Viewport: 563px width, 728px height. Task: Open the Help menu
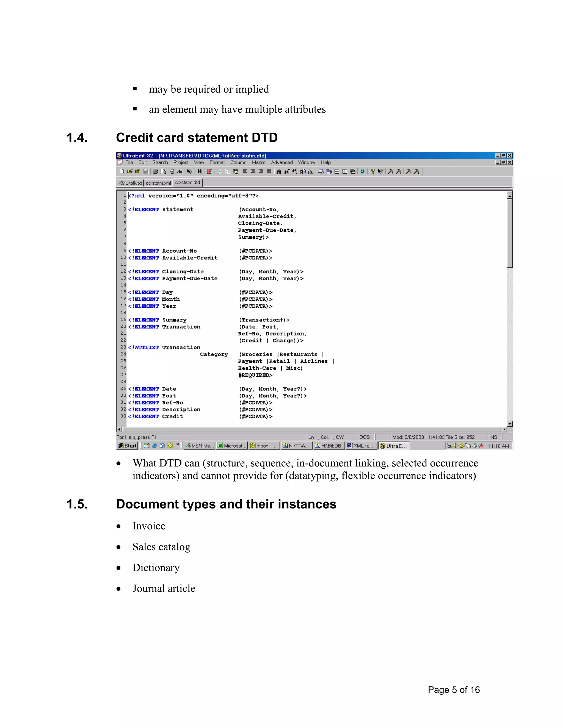(326, 162)
